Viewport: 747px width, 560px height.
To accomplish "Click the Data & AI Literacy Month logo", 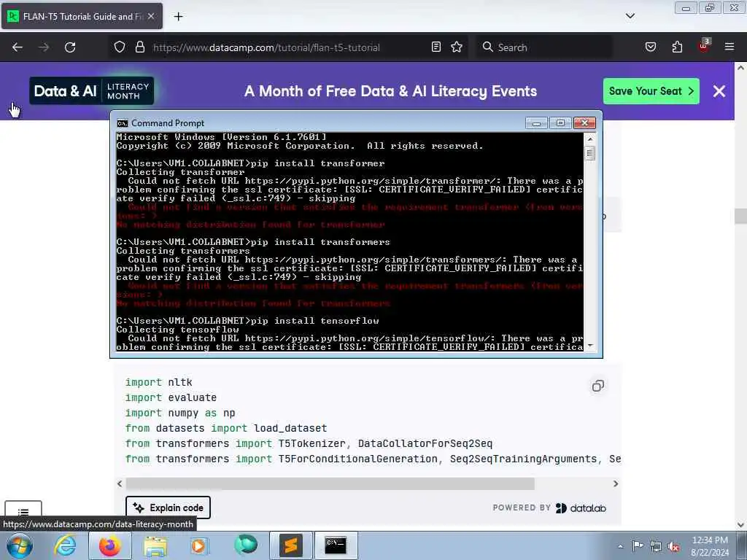I will 91,91.
